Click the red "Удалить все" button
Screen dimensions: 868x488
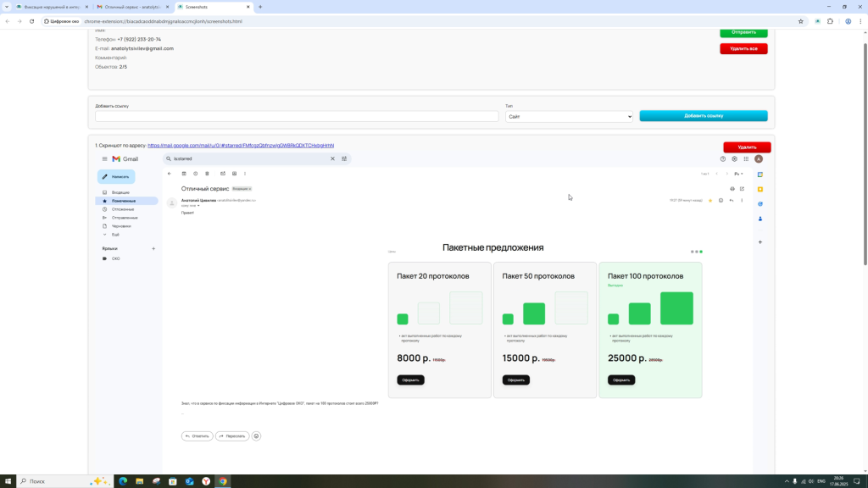(x=743, y=48)
